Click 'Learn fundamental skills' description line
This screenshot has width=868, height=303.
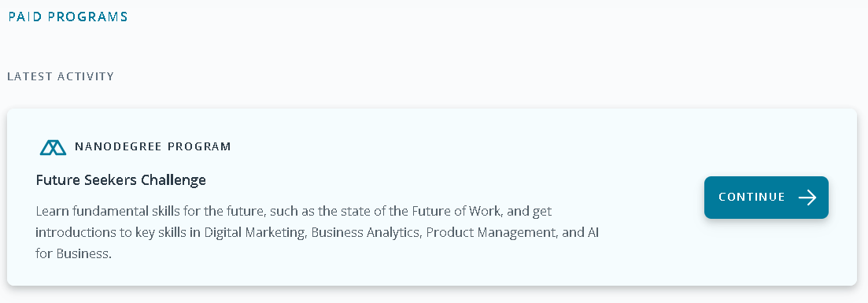(294, 212)
